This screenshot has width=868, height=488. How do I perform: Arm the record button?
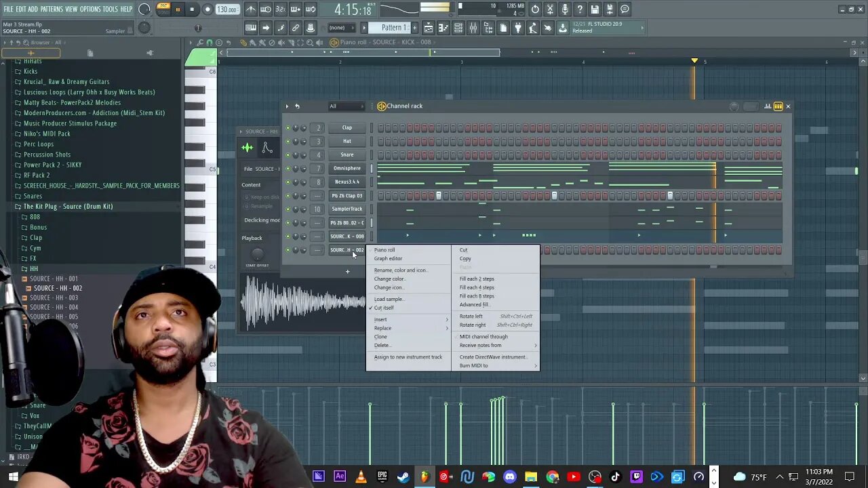(208, 9)
